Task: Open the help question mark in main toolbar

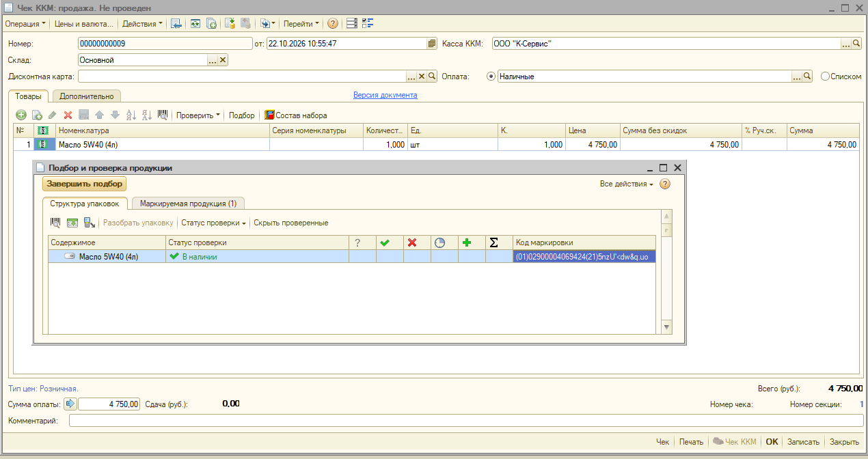Action: (x=333, y=23)
